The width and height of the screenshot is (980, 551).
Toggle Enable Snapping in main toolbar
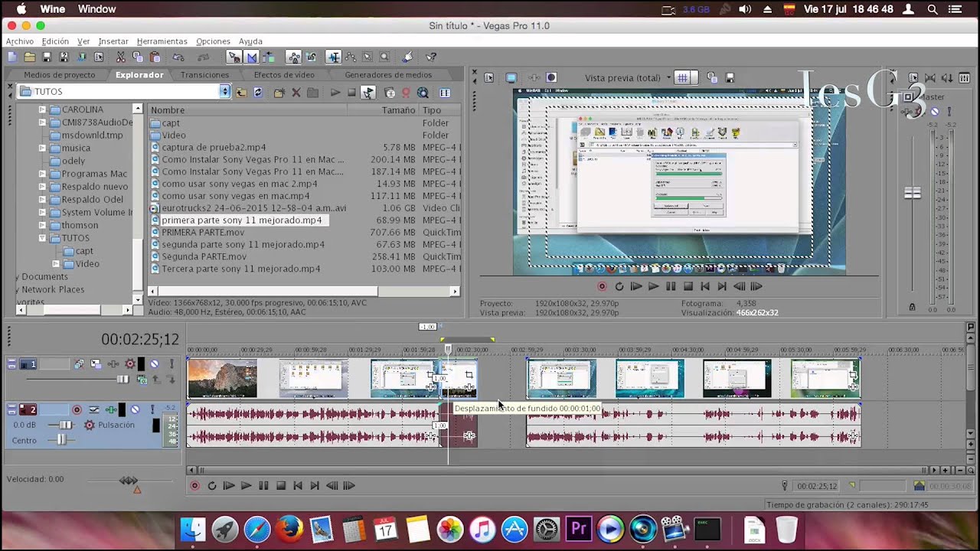[x=234, y=57]
